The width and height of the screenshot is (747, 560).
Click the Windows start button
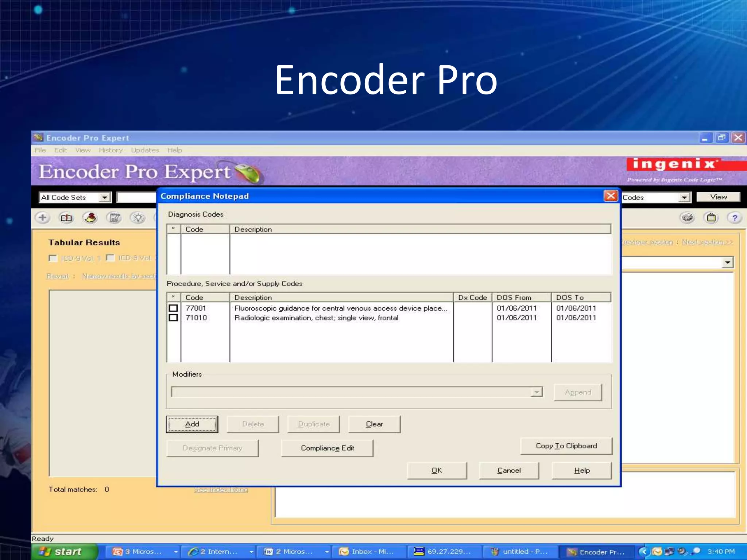64,552
